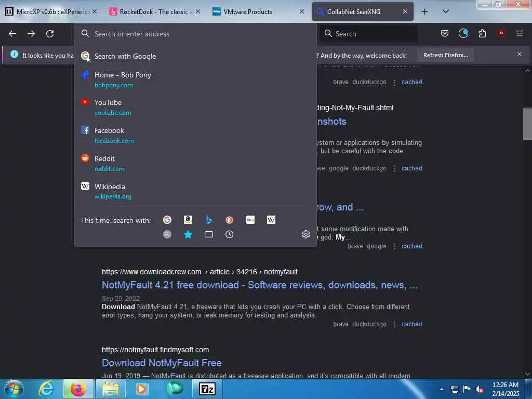Open a new tab with plus button
The height and width of the screenshot is (399, 532).
pos(424,12)
